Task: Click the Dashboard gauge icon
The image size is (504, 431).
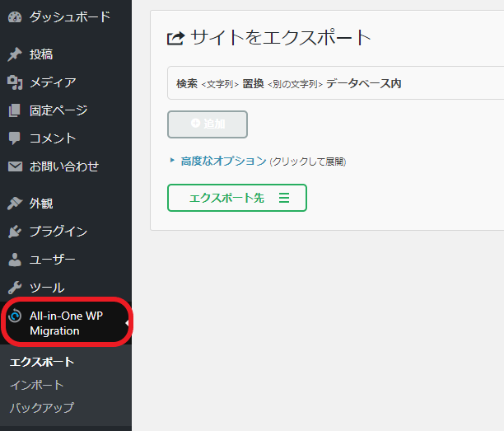Action: [15, 16]
